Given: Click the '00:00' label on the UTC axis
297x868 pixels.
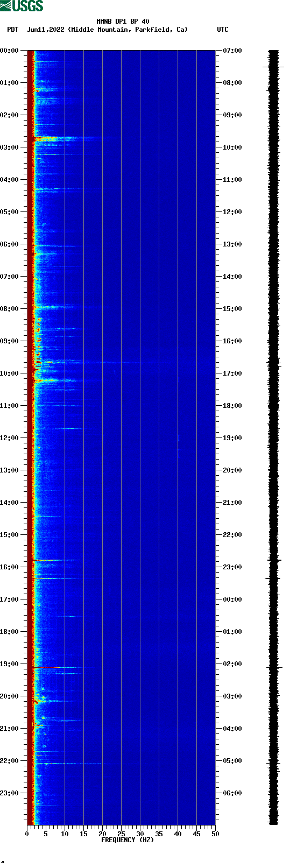Looking at the screenshot, I should (x=232, y=599).
